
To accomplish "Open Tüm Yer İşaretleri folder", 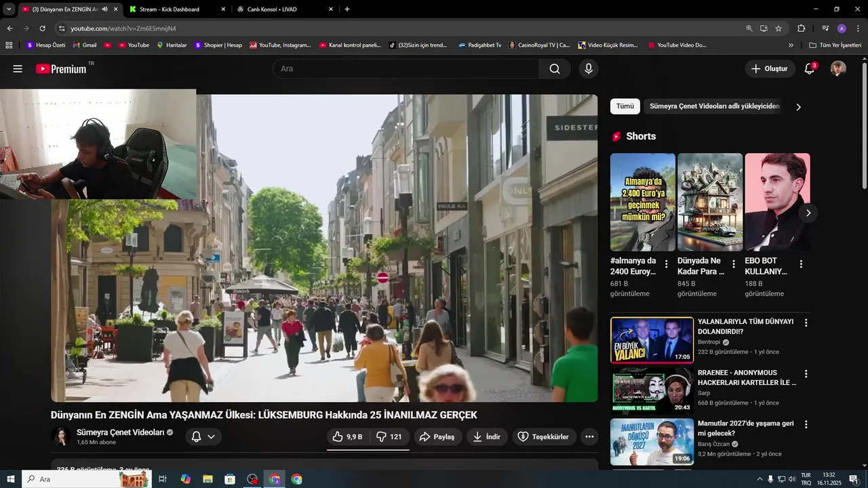I will click(835, 45).
